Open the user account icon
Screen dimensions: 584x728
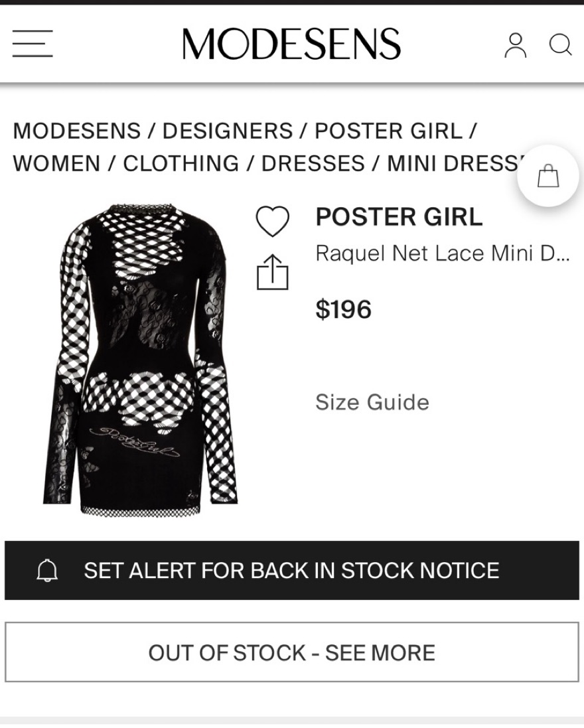515,44
